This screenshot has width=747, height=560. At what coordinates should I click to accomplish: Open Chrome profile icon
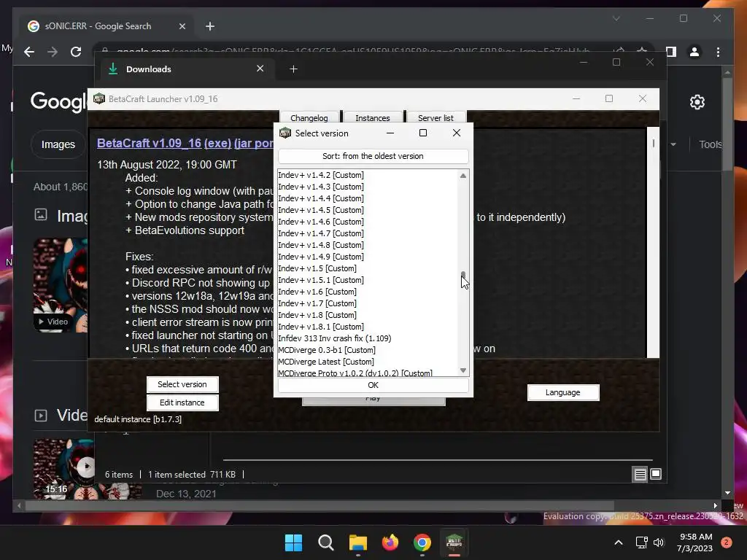tap(694, 52)
